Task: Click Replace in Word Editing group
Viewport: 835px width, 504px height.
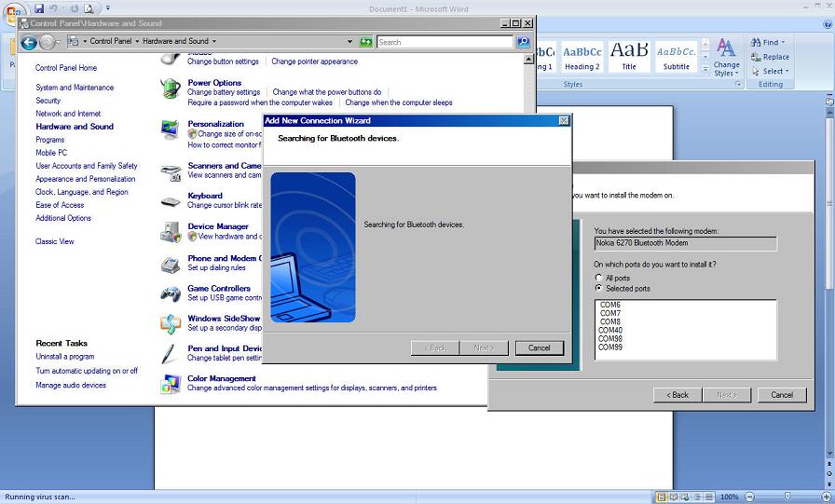Action: pos(770,57)
